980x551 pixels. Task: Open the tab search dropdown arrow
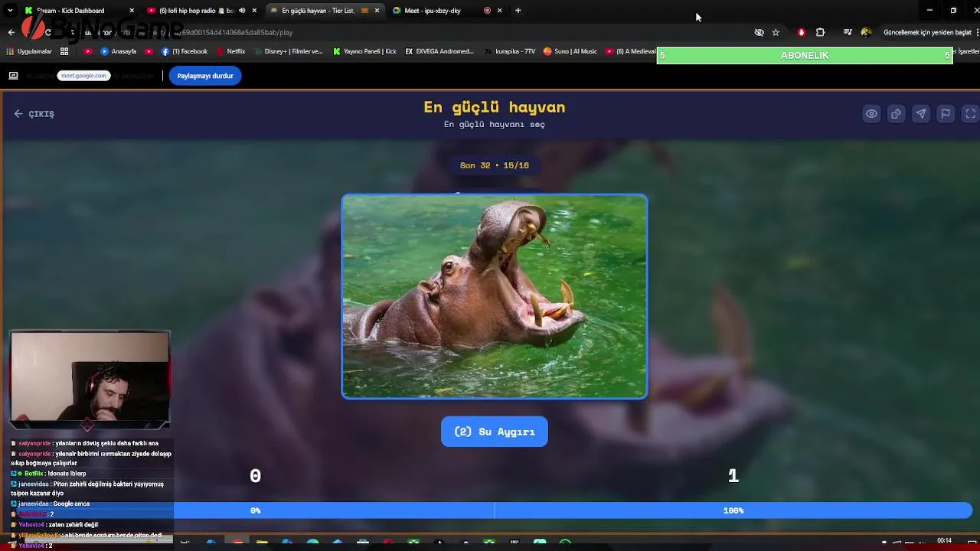[10, 11]
